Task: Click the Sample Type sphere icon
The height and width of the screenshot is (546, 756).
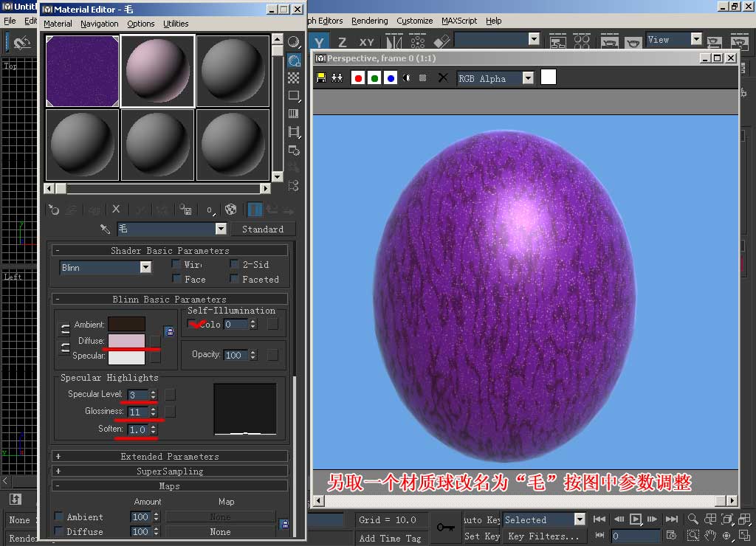Action: click(294, 42)
